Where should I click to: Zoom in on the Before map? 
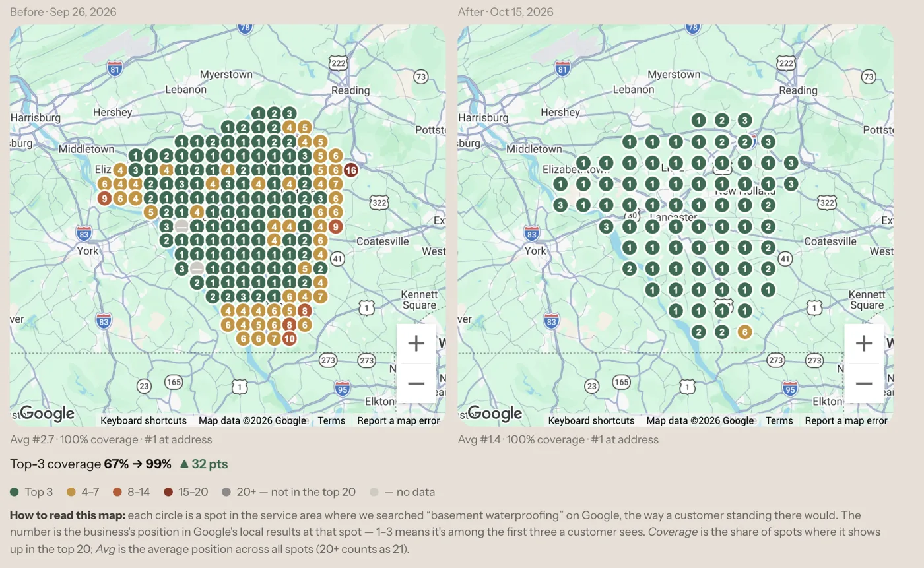point(416,344)
